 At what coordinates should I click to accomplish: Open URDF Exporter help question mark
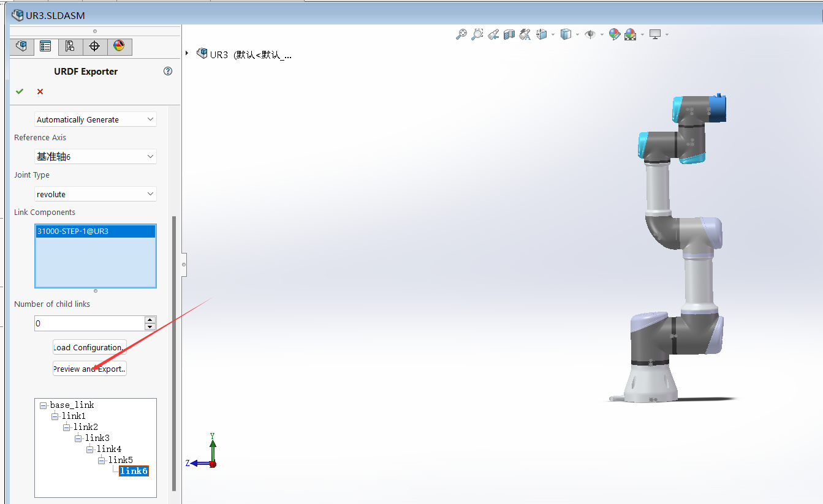(168, 71)
